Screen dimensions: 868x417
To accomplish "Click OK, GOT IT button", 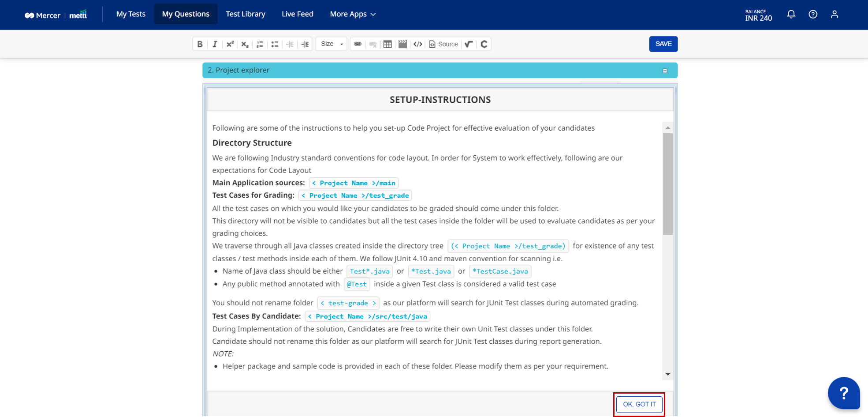I will (x=639, y=404).
